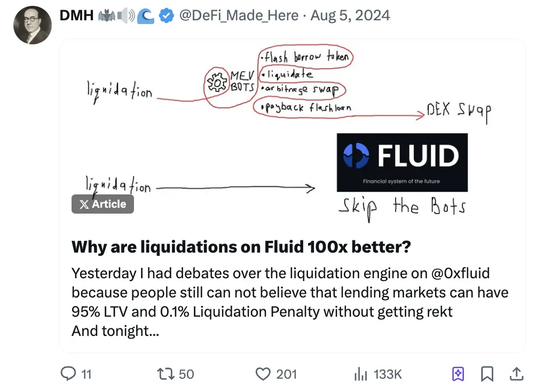This screenshot has width=537, height=392.
Task: Like the post with the heart icon
Action: 263,374
